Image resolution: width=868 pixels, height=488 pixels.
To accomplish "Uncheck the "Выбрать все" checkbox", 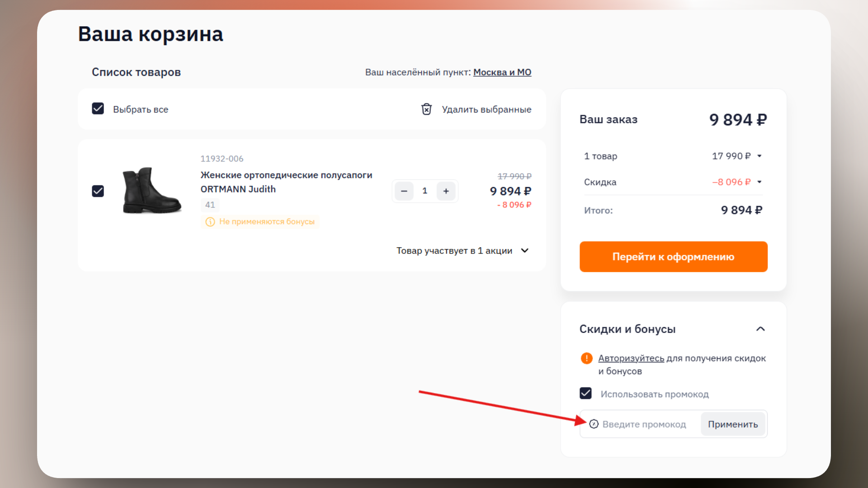I will pyautogui.click(x=98, y=108).
